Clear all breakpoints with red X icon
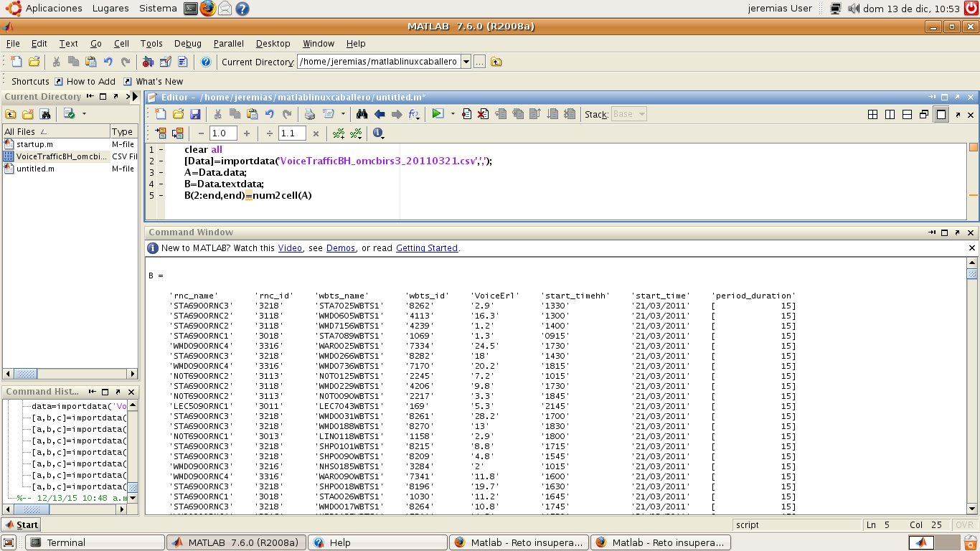The width and height of the screenshot is (980, 551). (483, 114)
